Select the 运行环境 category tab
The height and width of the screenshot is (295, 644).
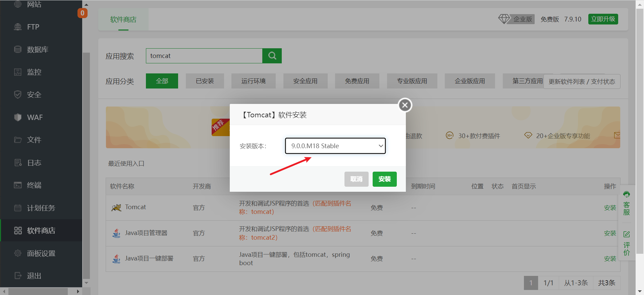click(x=254, y=81)
